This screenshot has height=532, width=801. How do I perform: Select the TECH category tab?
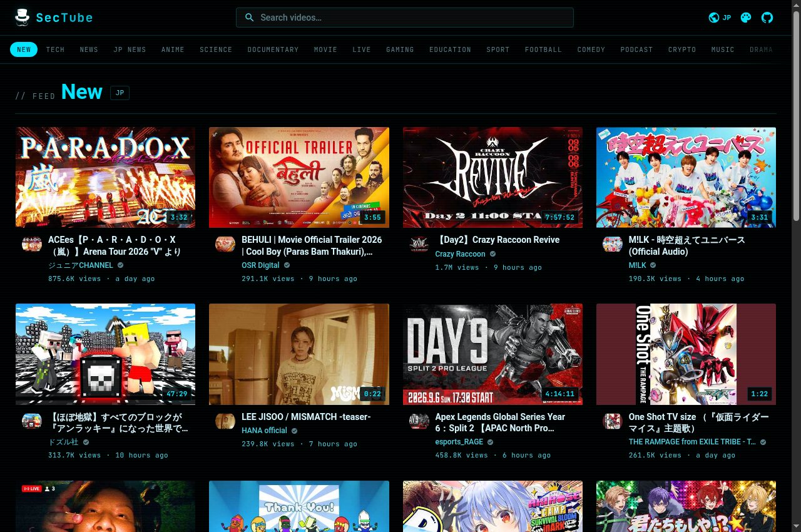55,49
